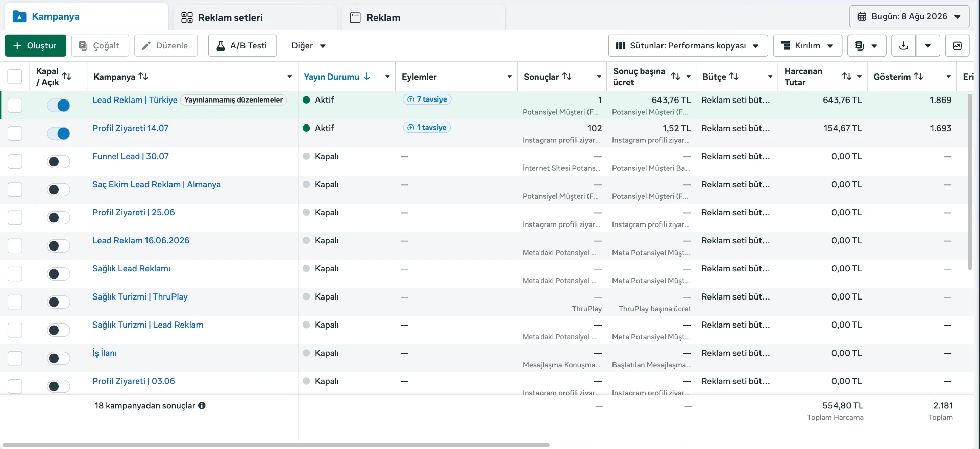Viewport: 980px width, 449px height.
Task: Check the Lead Reklam 16.06.2026 row checkbox
Action: click(15, 246)
